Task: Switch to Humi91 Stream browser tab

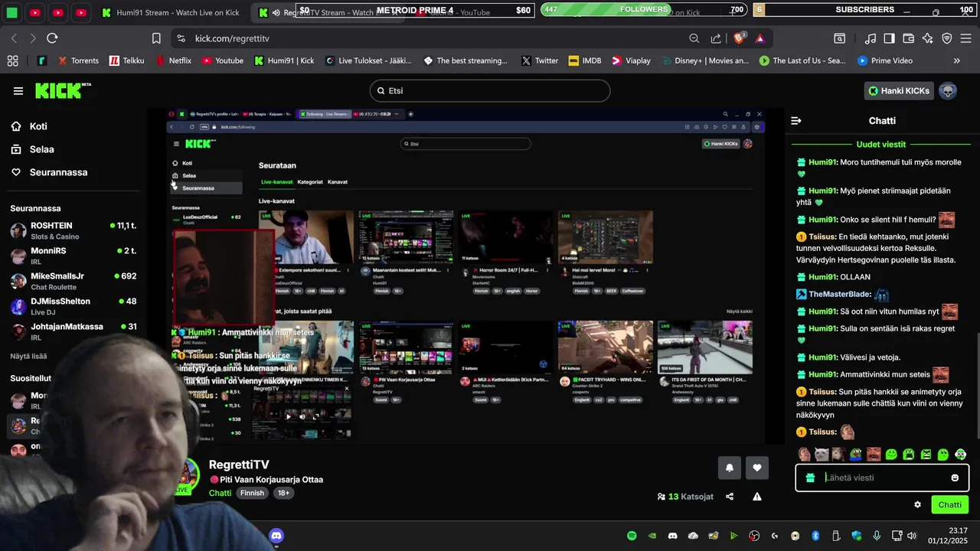Action: tap(171, 12)
